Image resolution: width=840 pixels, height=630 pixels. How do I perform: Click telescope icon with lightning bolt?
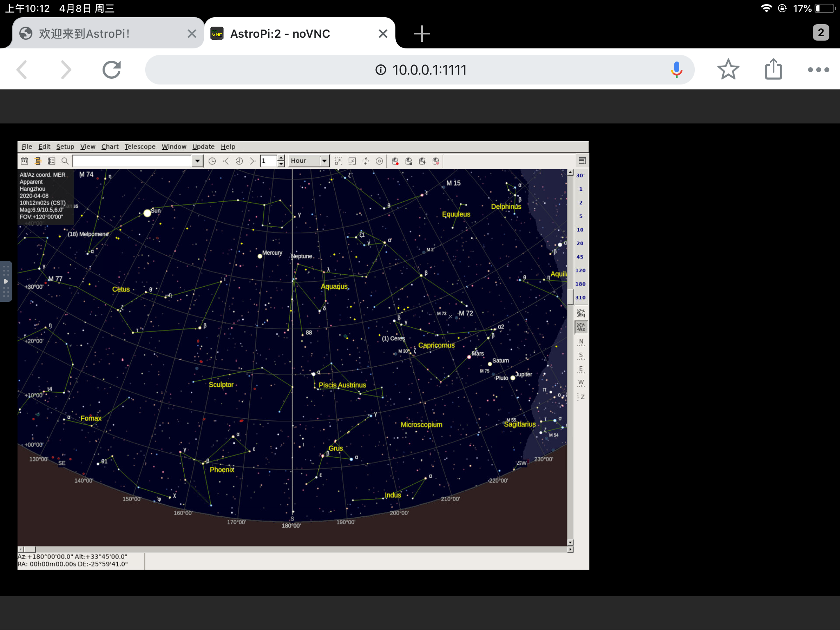[422, 161]
